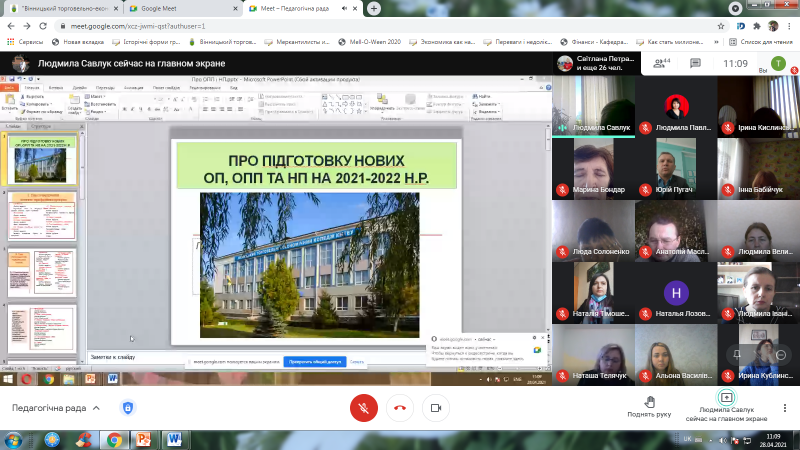Switch to Вінницький торговельно-економічний tab

pyautogui.click(x=65, y=9)
